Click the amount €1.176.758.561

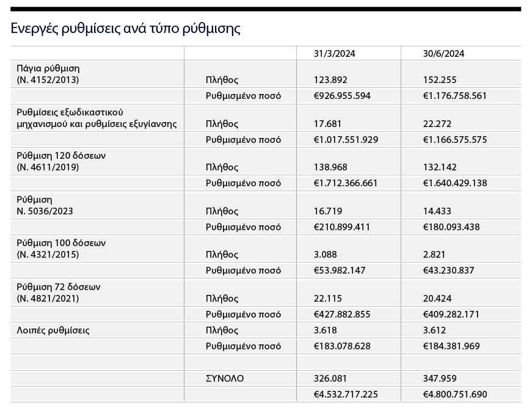pyautogui.click(x=455, y=96)
